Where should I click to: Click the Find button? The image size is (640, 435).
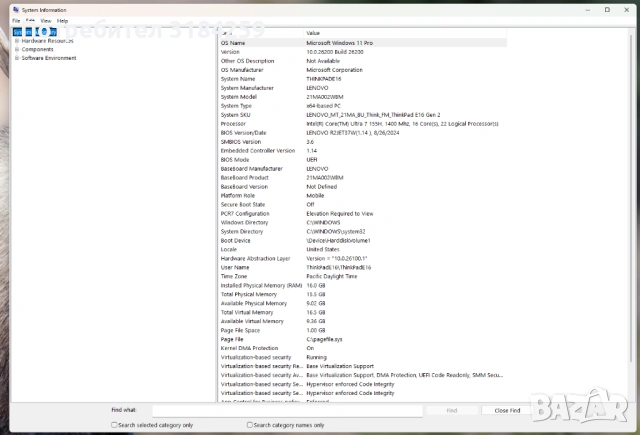click(x=451, y=411)
